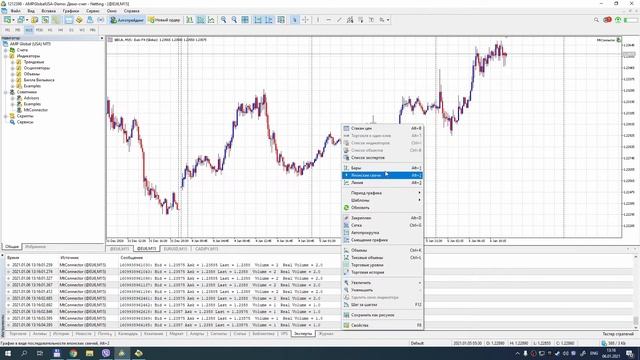
Task: Open Viber from the taskbar
Action: pos(106,353)
